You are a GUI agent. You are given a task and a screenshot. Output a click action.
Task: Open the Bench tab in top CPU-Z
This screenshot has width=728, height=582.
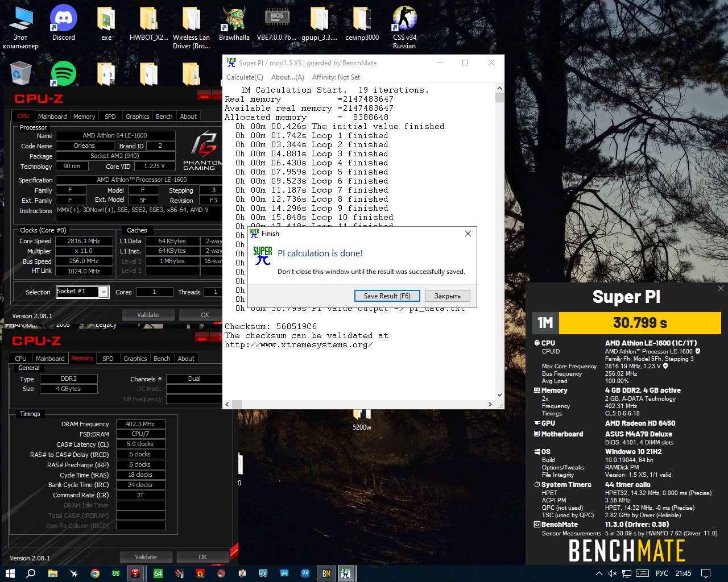[164, 116]
